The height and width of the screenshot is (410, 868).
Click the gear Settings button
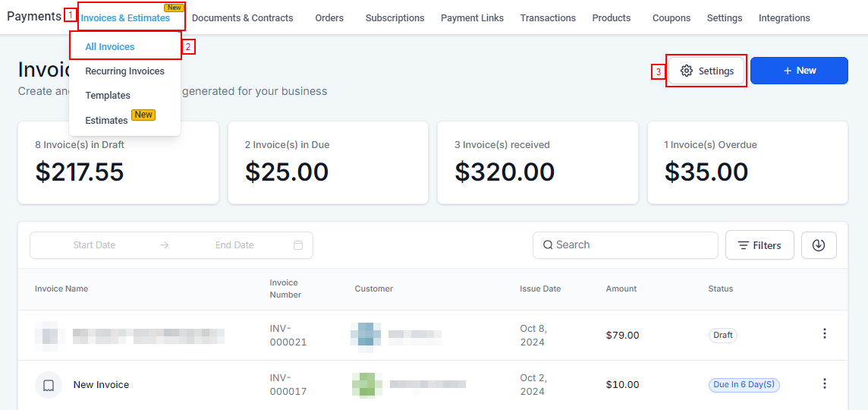coord(706,71)
